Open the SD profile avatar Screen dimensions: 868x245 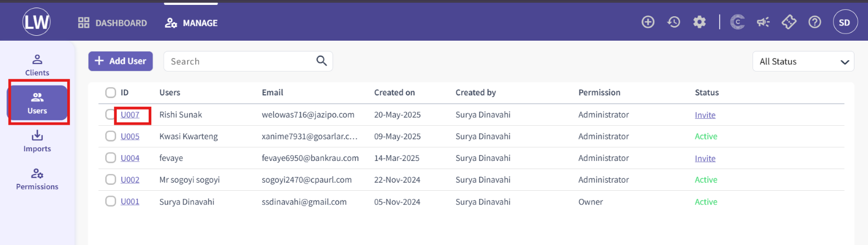click(845, 22)
